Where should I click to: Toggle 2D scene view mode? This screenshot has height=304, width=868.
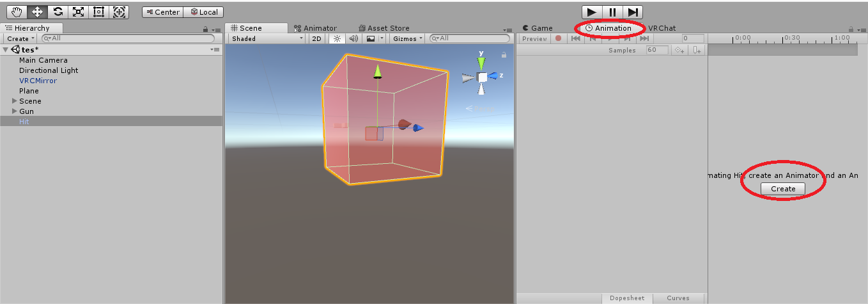(x=316, y=38)
